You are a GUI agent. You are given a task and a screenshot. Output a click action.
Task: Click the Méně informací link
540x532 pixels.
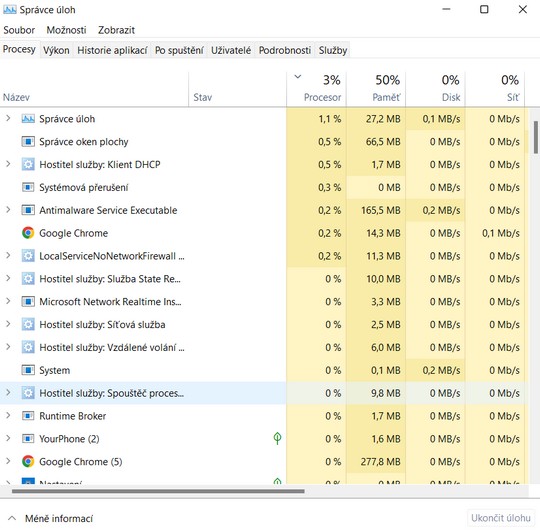coord(59,519)
